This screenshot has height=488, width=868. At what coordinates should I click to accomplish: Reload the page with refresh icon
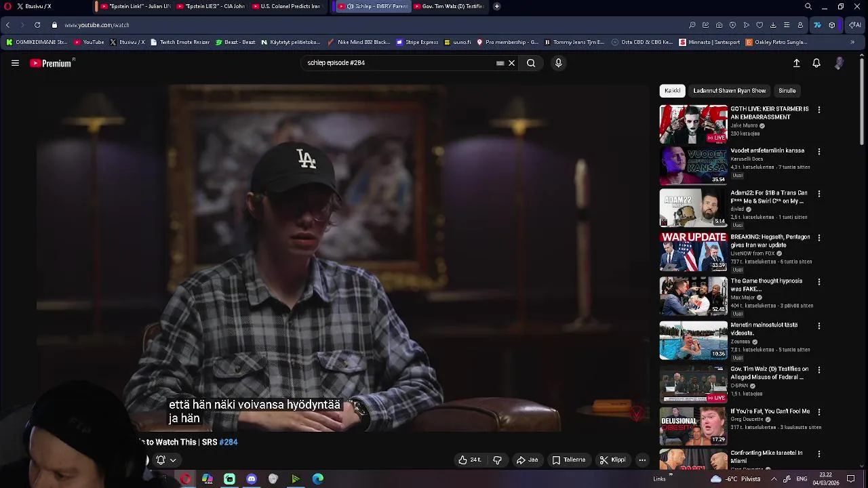37,25
